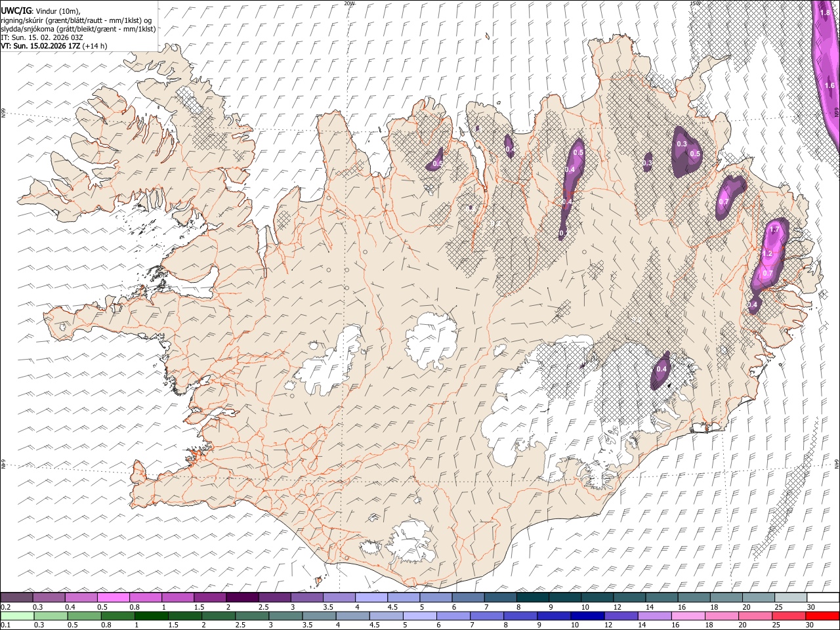Click the "IT: Sun. 15. 02. 2026 03Z" initial time
Image resolution: width=840 pixels, height=630 pixels.
point(42,37)
